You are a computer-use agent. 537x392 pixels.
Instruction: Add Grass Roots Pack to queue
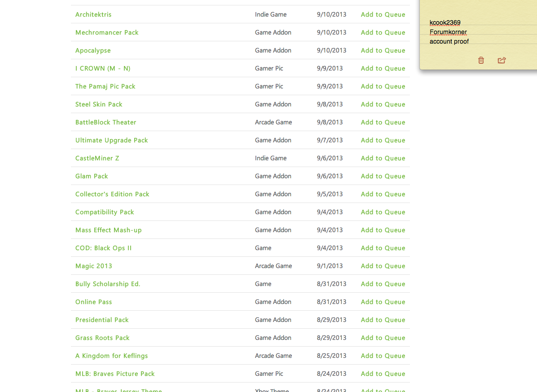pyautogui.click(x=383, y=338)
